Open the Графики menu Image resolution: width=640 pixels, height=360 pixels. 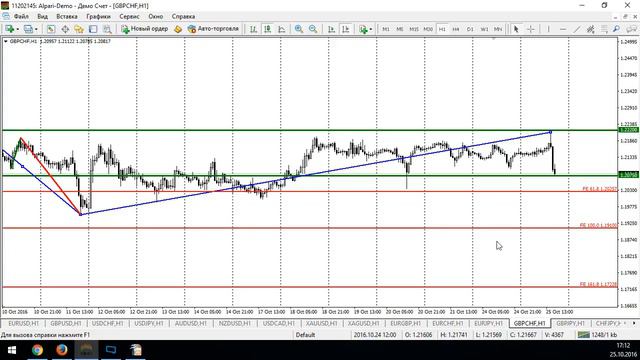coord(98,16)
